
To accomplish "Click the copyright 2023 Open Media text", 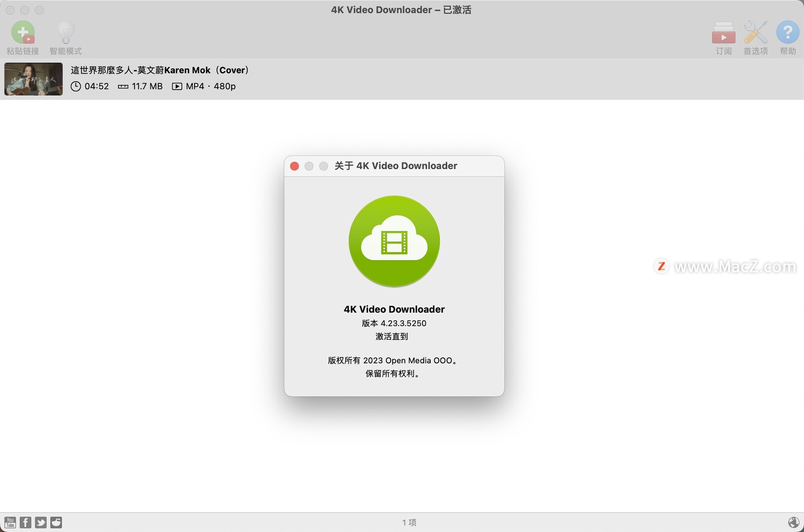I will tap(392, 360).
